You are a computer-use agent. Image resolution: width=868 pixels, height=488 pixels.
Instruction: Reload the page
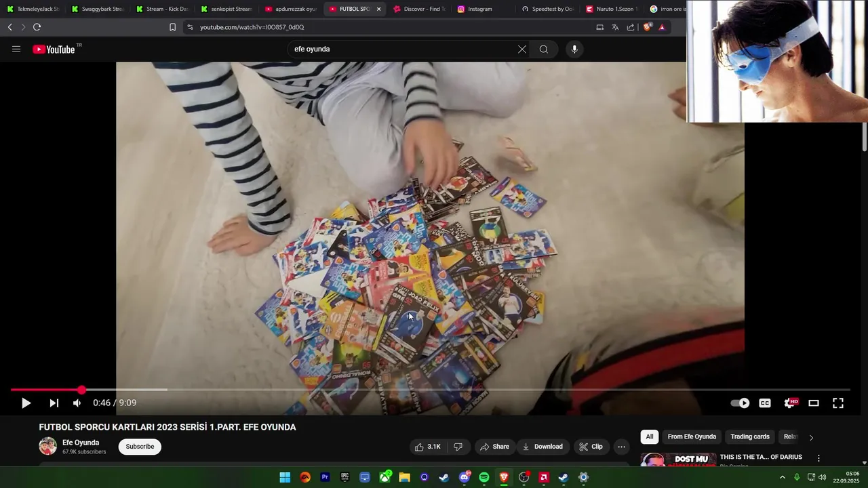[x=37, y=27]
